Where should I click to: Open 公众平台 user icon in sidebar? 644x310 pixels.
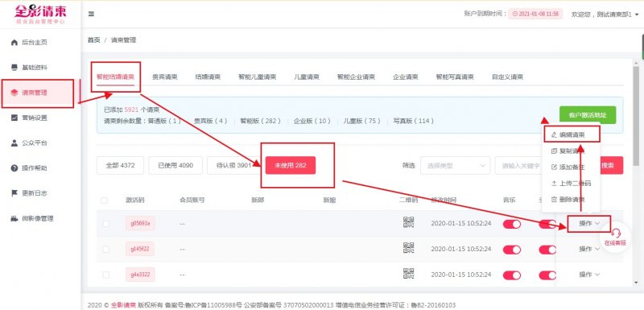coord(14,143)
